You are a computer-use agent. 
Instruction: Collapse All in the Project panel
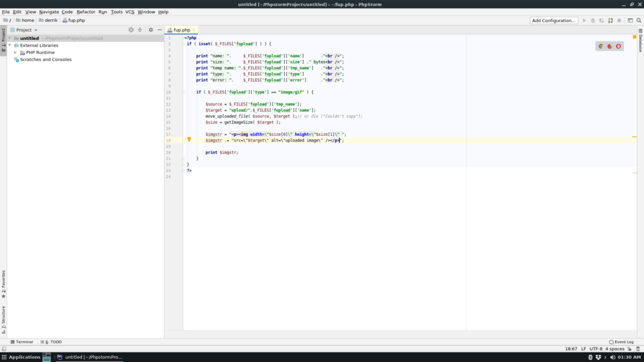coord(140,30)
